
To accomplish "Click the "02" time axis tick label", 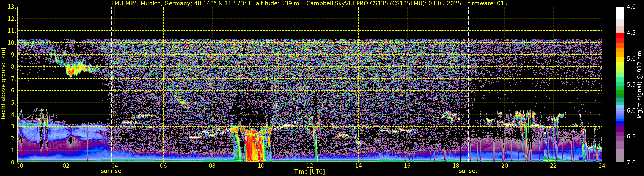I will tap(66, 166).
